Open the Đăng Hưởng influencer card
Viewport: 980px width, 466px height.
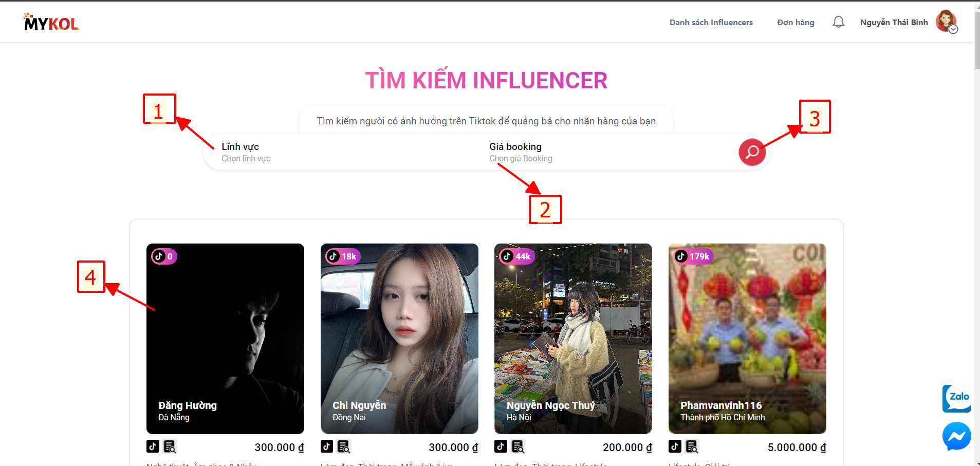pos(225,339)
